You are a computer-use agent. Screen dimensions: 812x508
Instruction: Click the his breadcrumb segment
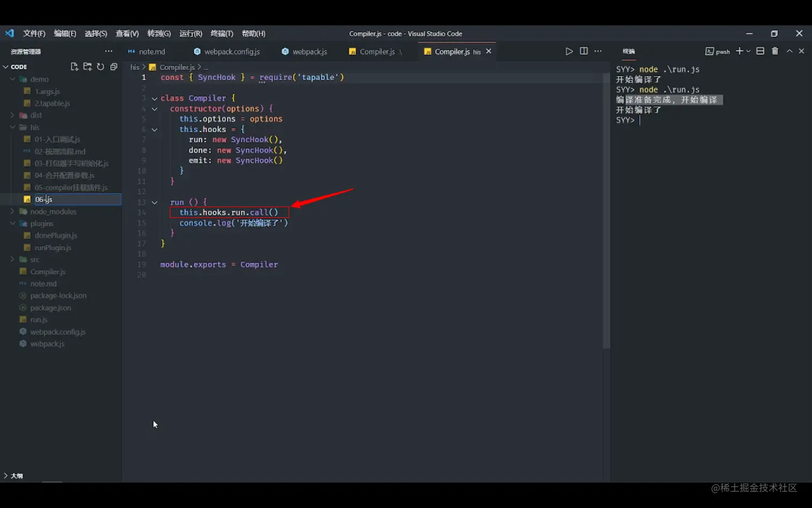134,67
